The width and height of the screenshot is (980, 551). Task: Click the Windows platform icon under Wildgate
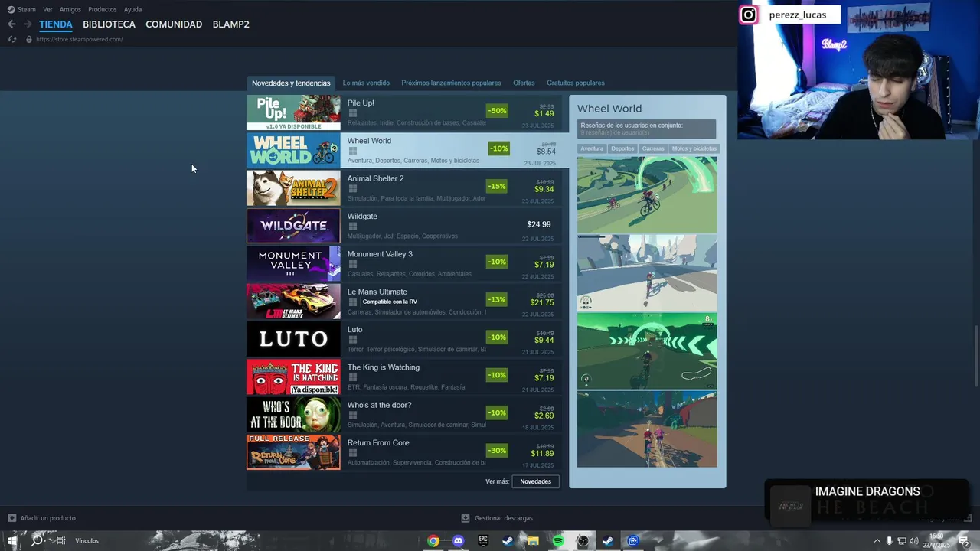[353, 227]
